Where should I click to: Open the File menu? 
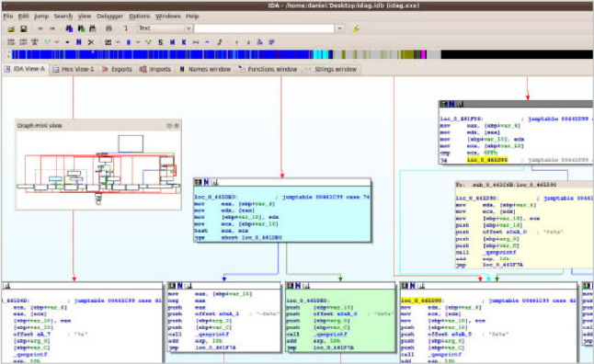click(x=8, y=17)
